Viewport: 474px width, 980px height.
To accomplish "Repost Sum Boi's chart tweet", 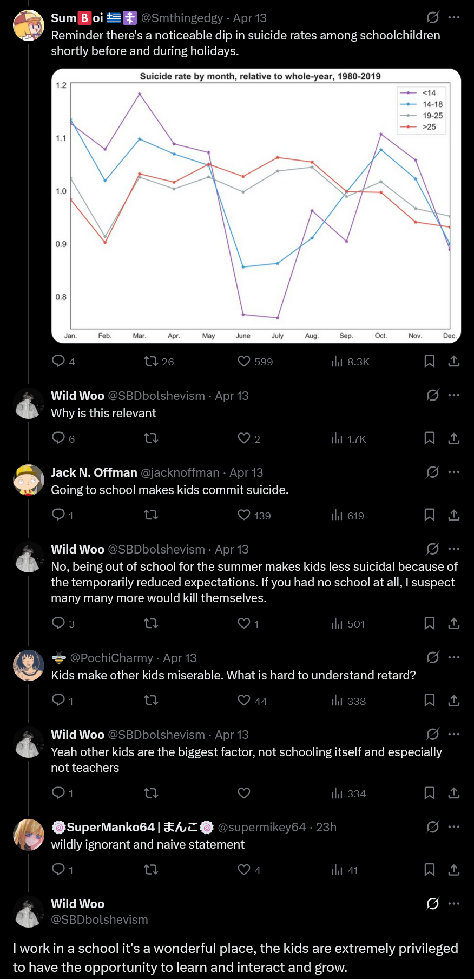I will coord(151,361).
